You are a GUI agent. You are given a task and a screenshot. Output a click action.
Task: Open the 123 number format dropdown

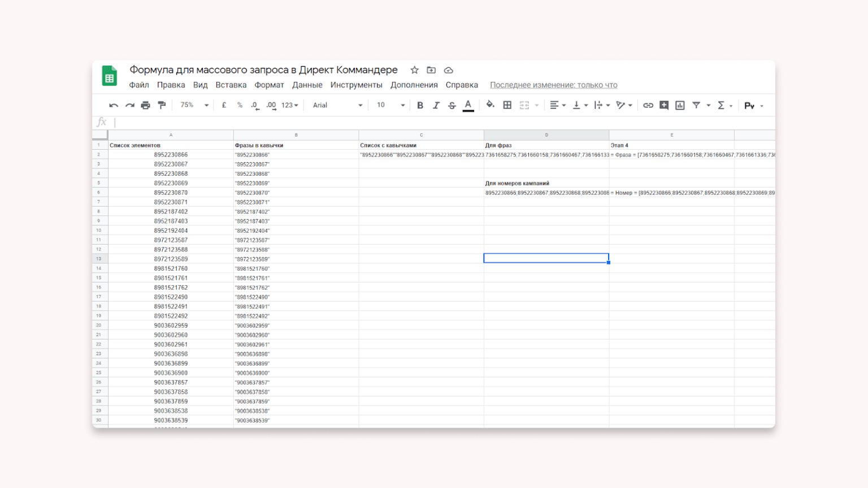point(289,105)
